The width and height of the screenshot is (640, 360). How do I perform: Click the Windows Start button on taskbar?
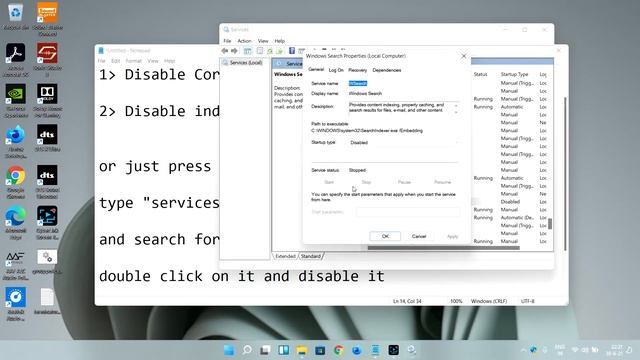click(229, 350)
